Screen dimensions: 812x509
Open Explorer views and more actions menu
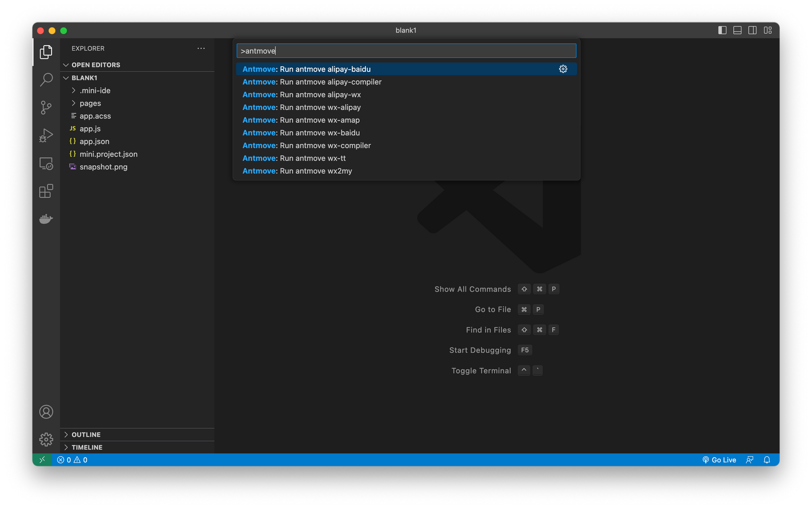click(x=201, y=48)
